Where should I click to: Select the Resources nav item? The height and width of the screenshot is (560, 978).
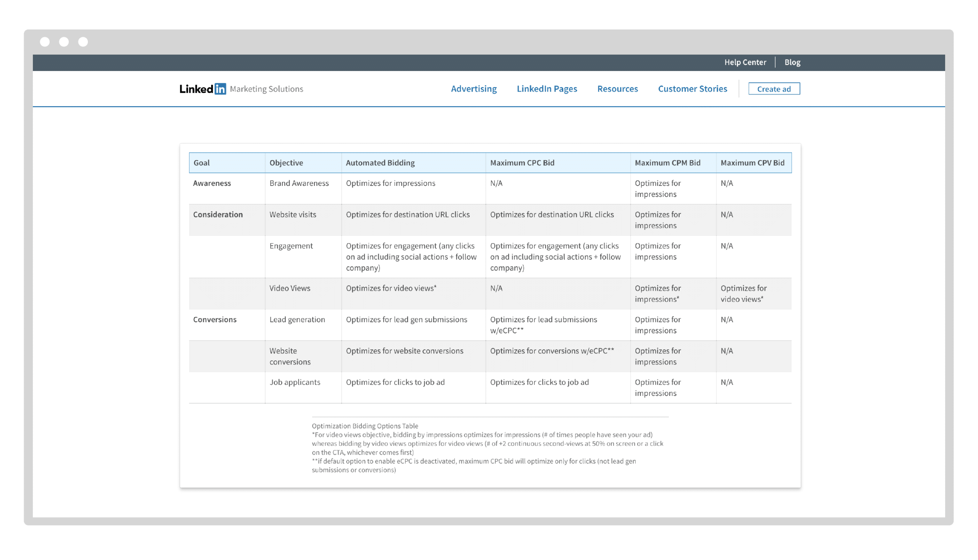617,89
